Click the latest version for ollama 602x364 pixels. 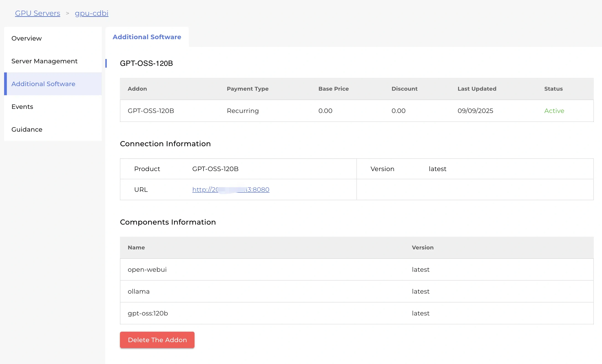420,291
